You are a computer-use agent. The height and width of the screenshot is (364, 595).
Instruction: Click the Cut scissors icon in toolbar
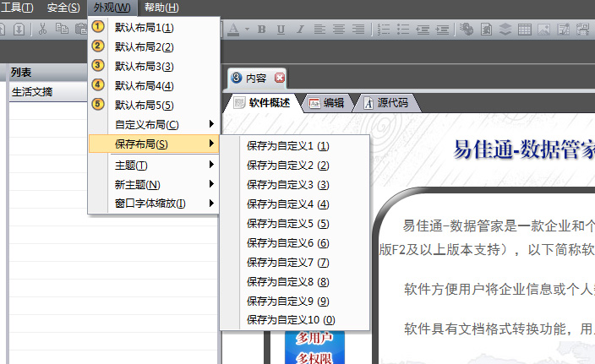coord(42,29)
